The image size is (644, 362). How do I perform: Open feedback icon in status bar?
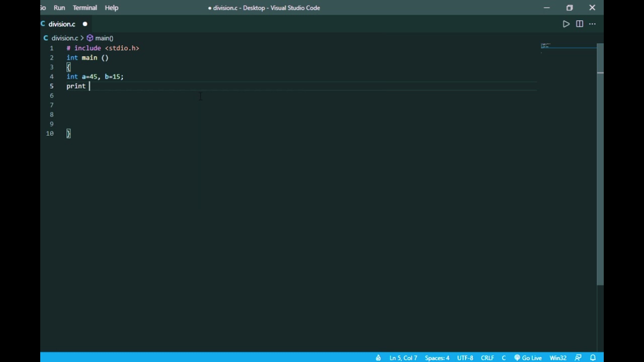[579, 358]
